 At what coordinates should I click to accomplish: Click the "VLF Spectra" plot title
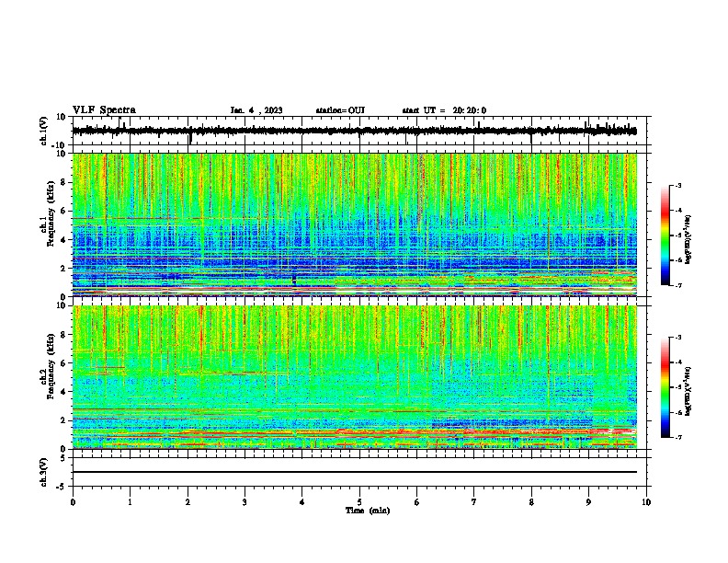point(104,110)
